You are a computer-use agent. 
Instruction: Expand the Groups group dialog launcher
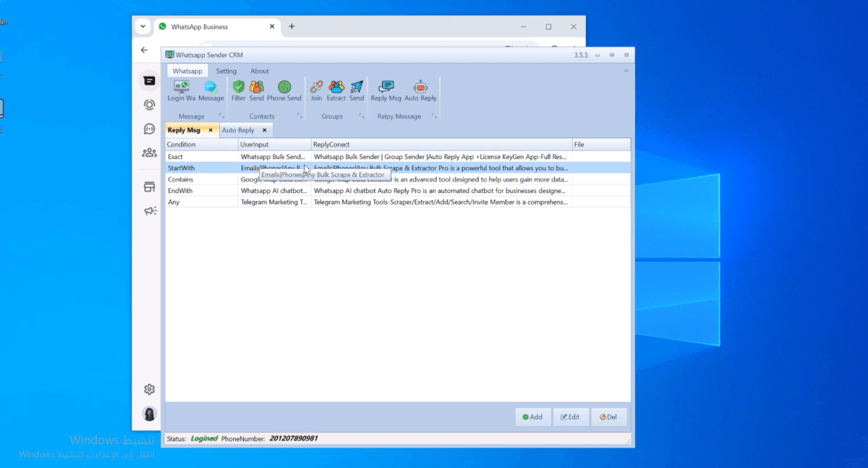click(x=360, y=116)
